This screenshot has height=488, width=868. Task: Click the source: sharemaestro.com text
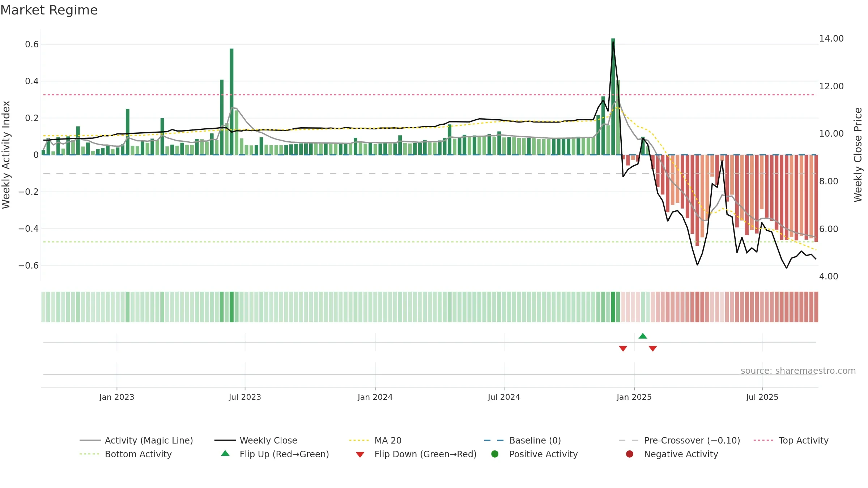[x=798, y=371]
